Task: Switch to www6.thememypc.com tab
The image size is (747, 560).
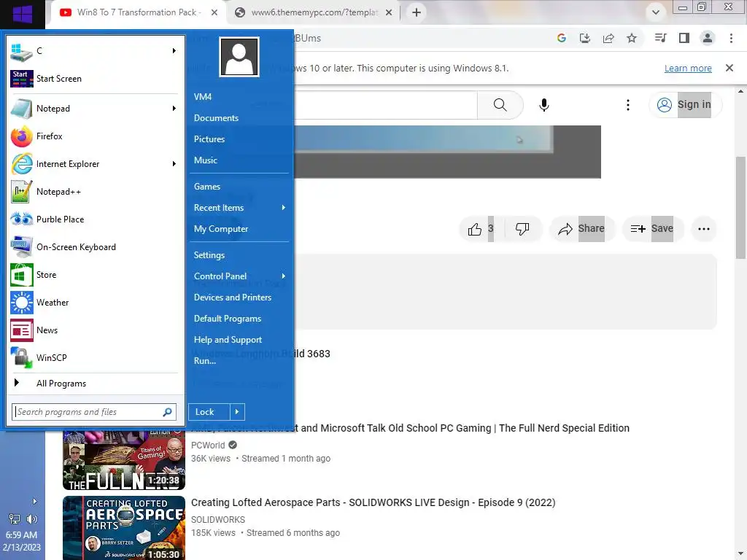Action: [x=314, y=13]
